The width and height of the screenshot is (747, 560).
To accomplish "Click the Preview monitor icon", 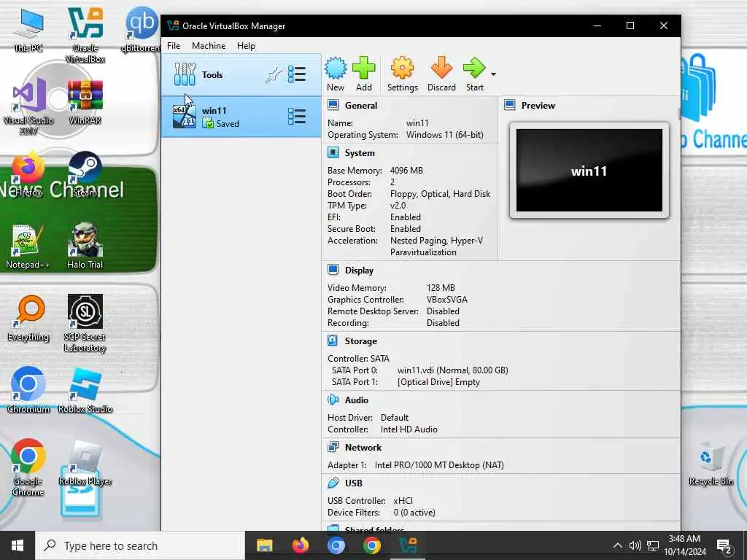I will point(509,105).
